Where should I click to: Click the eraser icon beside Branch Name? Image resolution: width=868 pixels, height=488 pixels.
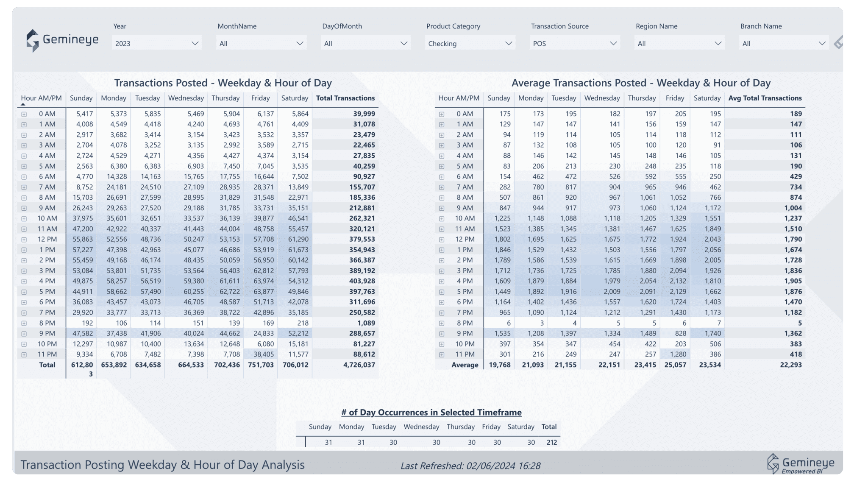(x=838, y=43)
